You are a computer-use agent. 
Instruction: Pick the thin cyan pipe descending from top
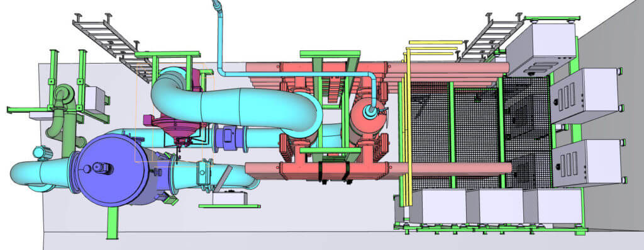[287, 62]
